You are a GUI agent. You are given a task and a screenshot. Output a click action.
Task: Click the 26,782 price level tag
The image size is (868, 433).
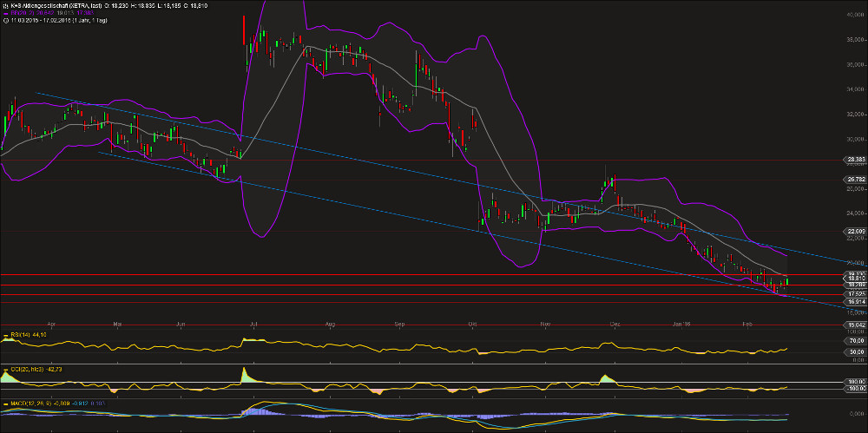pos(856,180)
